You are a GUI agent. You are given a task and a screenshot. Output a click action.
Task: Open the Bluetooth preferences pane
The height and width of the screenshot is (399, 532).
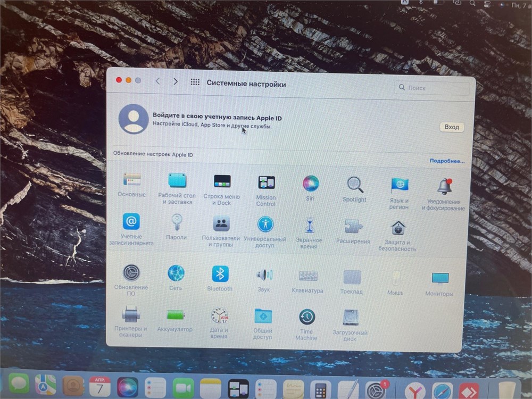tap(220, 278)
